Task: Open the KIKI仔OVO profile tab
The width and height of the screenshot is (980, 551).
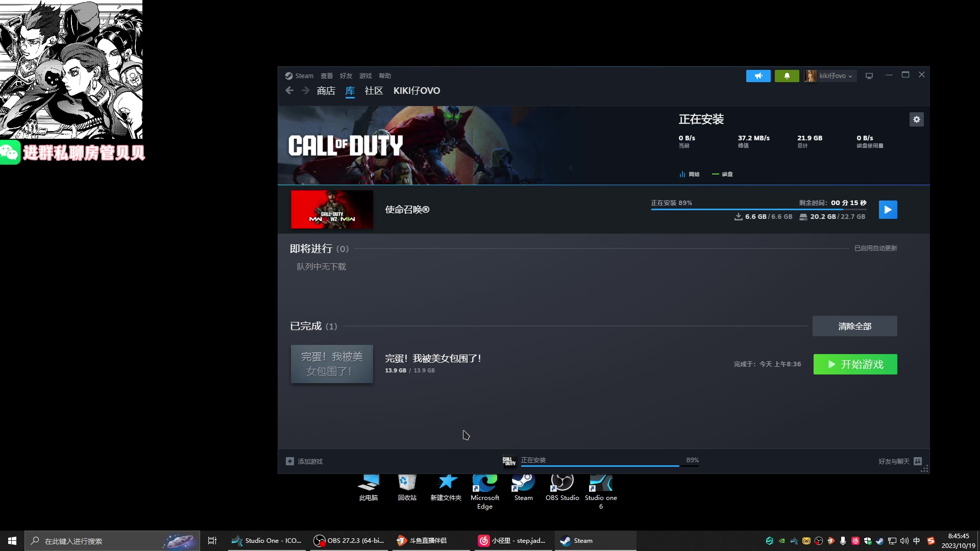Action: 416,91
